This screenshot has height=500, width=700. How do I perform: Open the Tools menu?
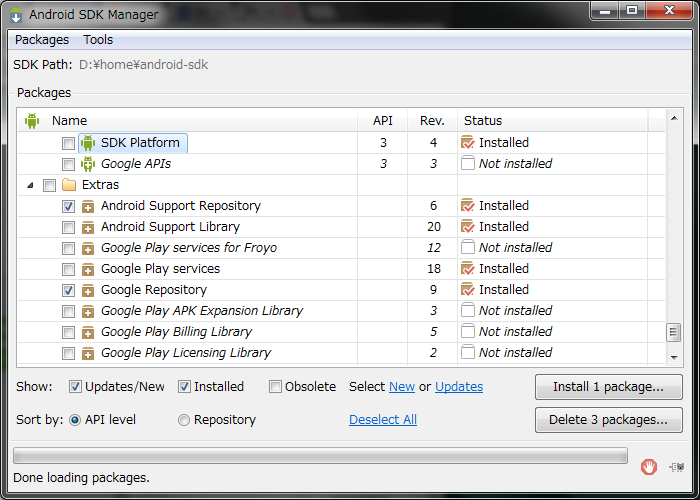98,40
